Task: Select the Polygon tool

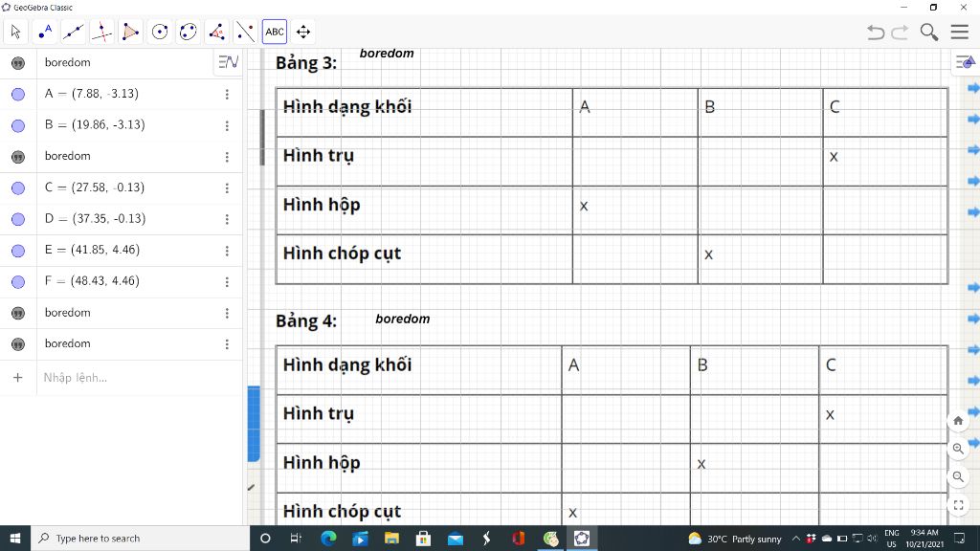Action: point(130,32)
